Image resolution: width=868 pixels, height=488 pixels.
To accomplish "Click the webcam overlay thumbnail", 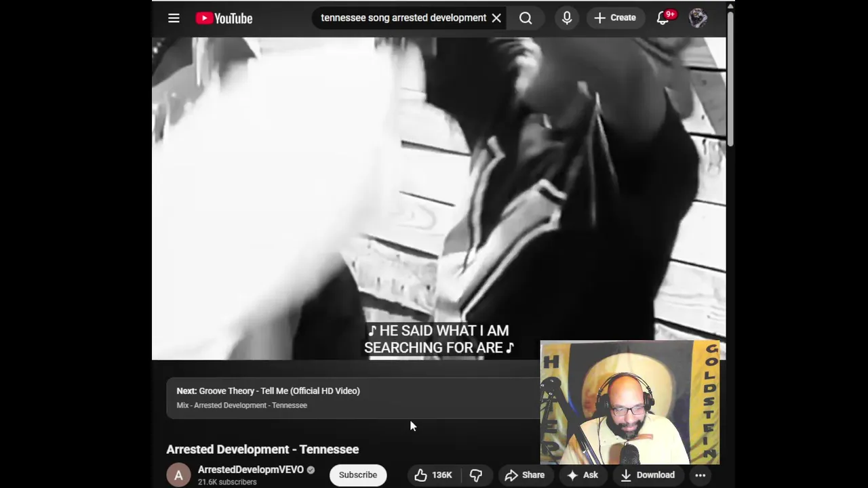I will 630,403.
